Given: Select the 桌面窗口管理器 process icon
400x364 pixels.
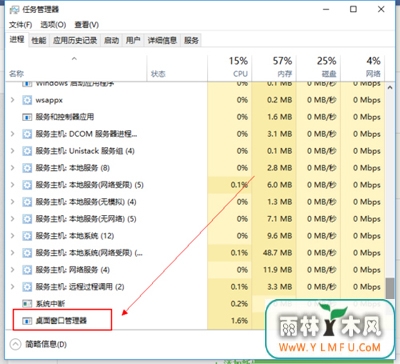Looking at the screenshot, I should (27, 321).
